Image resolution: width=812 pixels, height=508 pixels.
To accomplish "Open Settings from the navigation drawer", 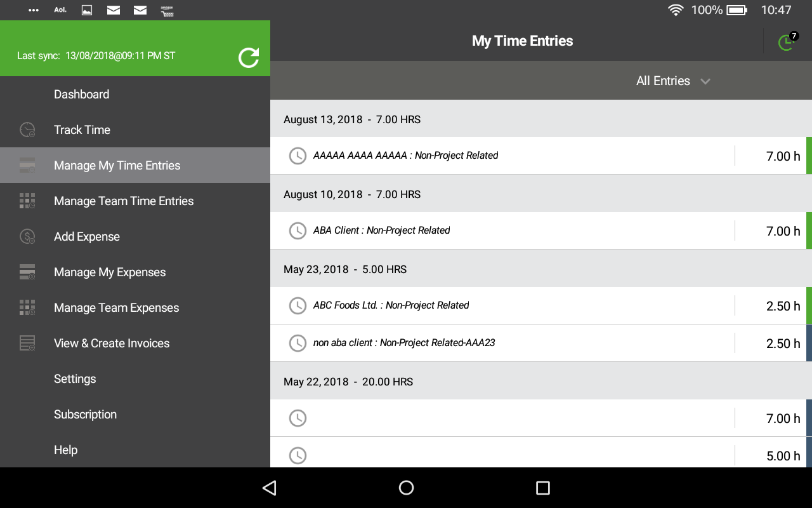I will point(74,378).
